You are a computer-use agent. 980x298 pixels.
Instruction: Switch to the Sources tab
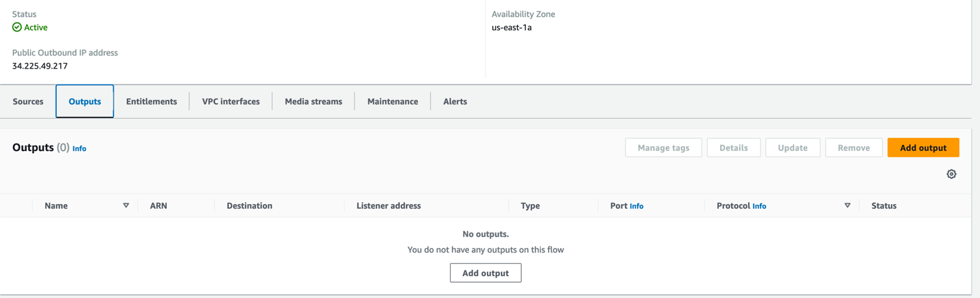click(x=28, y=102)
